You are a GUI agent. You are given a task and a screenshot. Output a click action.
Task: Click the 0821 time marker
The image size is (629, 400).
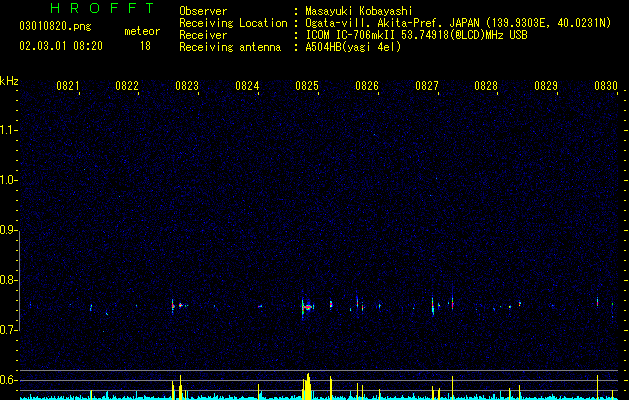(68, 86)
